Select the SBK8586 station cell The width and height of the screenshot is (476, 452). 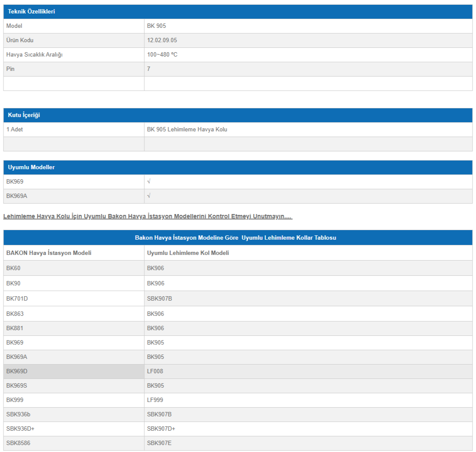coord(74,443)
